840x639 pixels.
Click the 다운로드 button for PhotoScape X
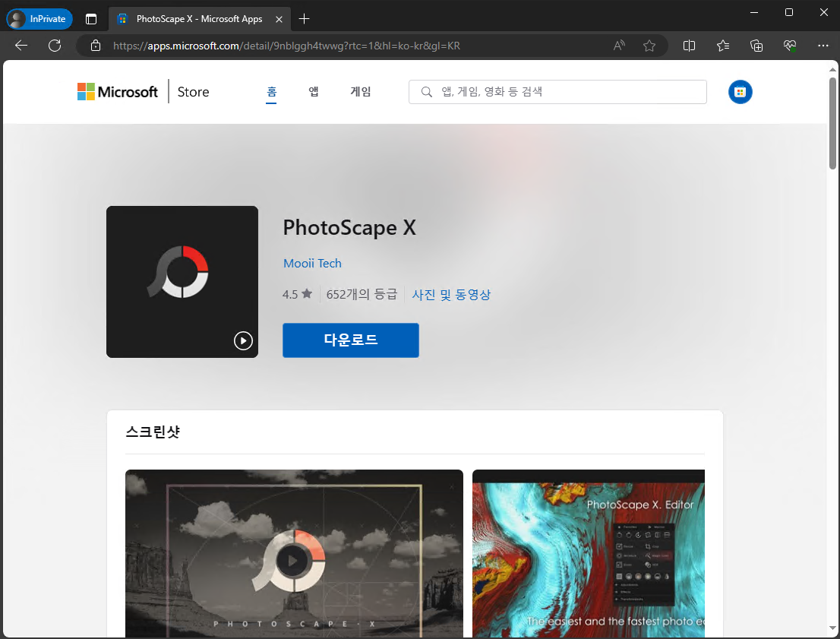coord(350,340)
